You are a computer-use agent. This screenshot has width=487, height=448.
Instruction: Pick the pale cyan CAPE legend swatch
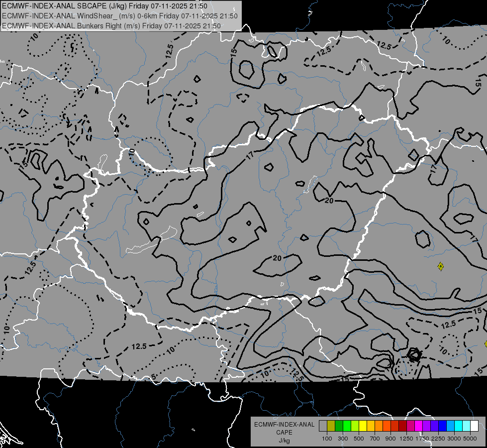[x=467, y=426]
